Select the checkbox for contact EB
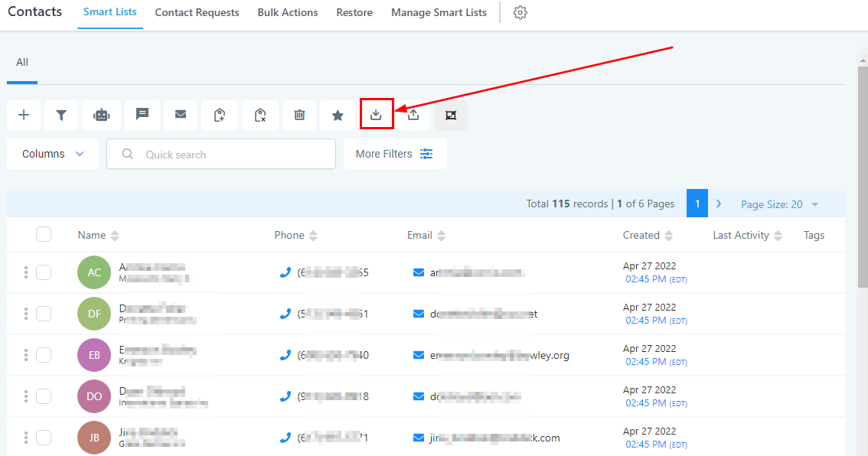This screenshot has height=456, width=868. 44,355
